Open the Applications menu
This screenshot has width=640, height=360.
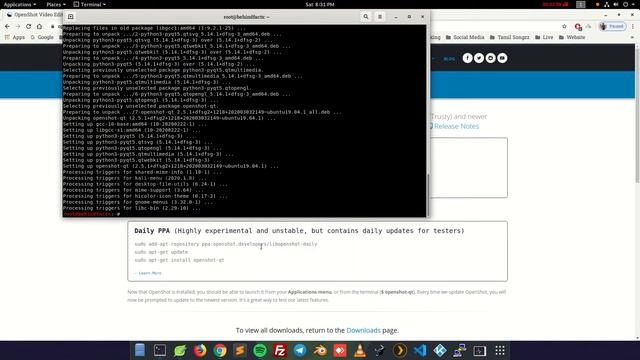[x=20, y=4]
